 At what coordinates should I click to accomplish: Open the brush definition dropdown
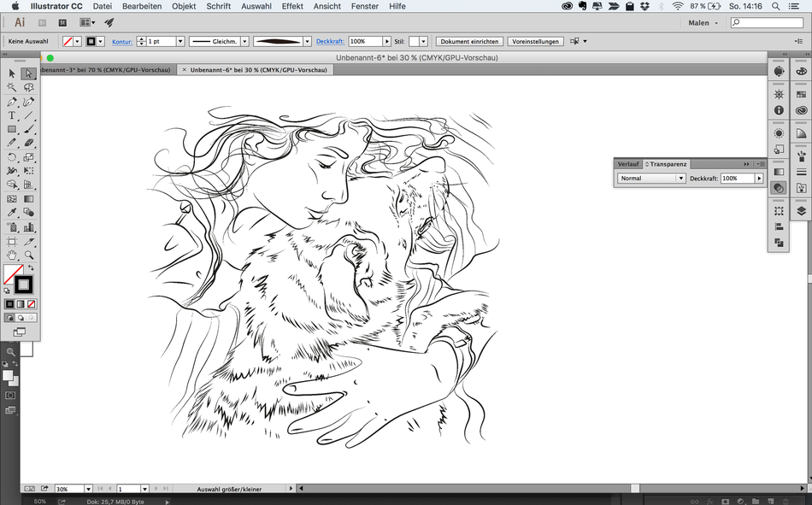coord(307,41)
